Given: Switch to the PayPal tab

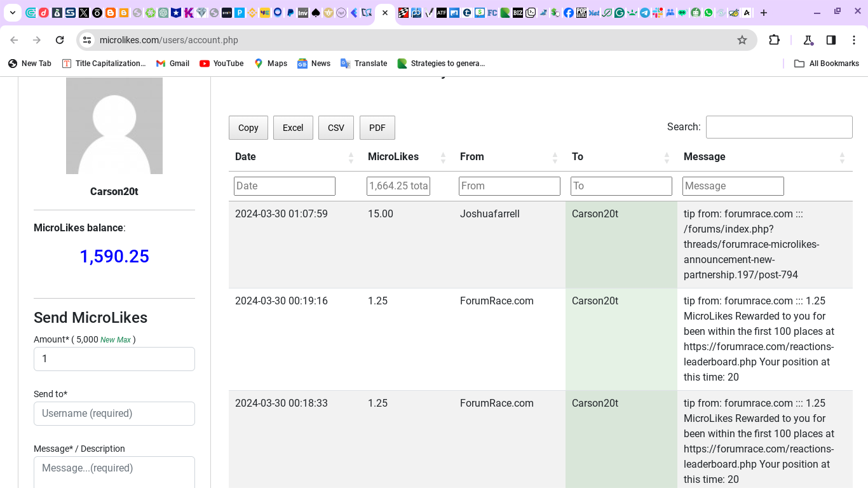Looking at the screenshot, I should [x=290, y=13].
